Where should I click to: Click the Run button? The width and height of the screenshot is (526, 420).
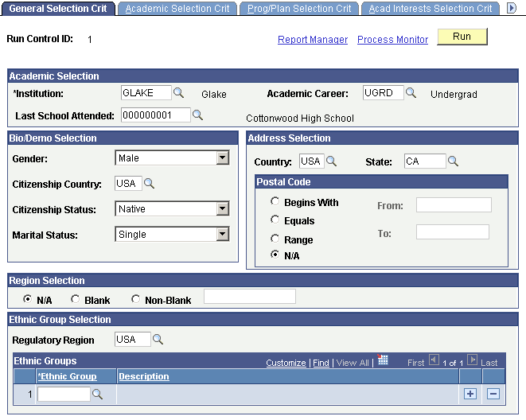(462, 37)
